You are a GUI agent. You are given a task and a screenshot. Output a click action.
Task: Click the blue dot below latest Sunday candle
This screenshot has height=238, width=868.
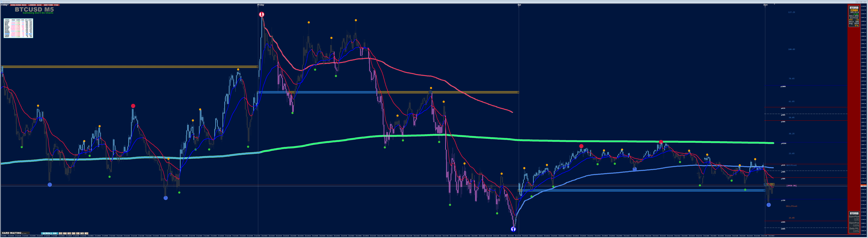click(769, 205)
